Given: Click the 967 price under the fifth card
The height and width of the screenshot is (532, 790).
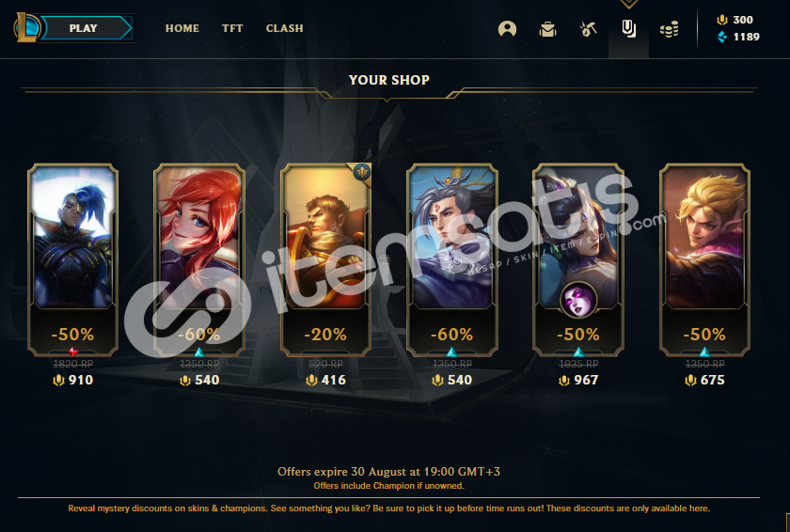Looking at the screenshot, I should coord(578,380).
